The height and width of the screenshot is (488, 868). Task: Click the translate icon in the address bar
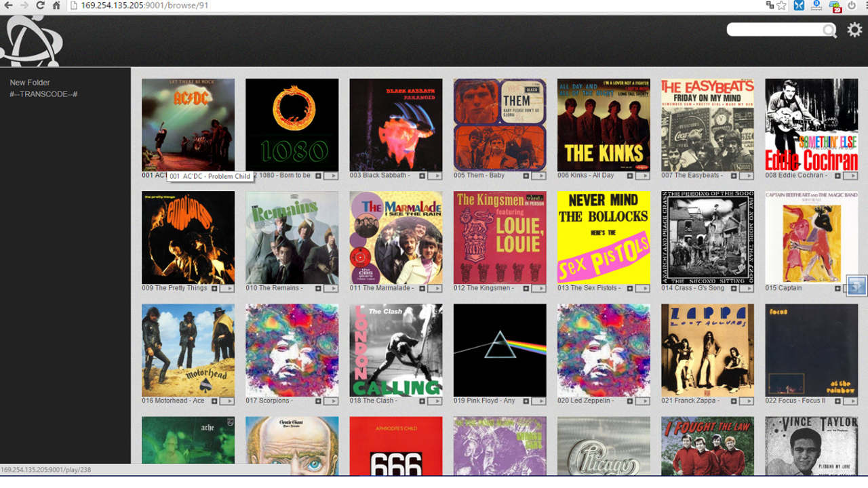[x=770, y=5]
